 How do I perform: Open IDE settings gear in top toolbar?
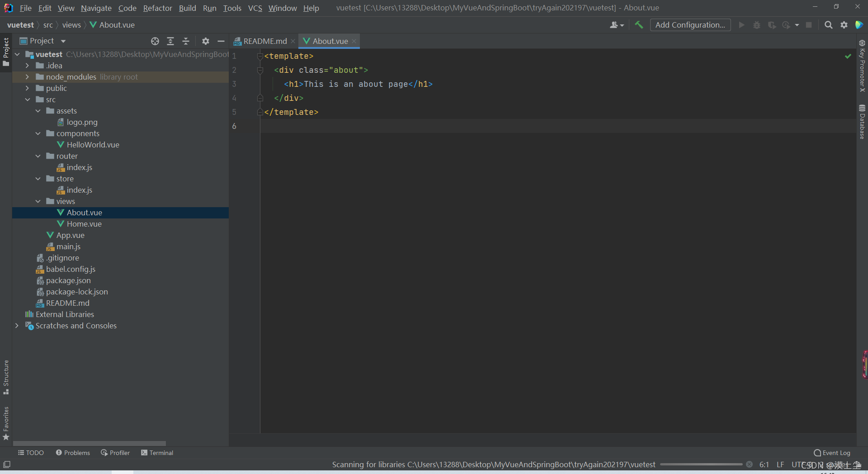pyautogui.click(x=844, y=25)
